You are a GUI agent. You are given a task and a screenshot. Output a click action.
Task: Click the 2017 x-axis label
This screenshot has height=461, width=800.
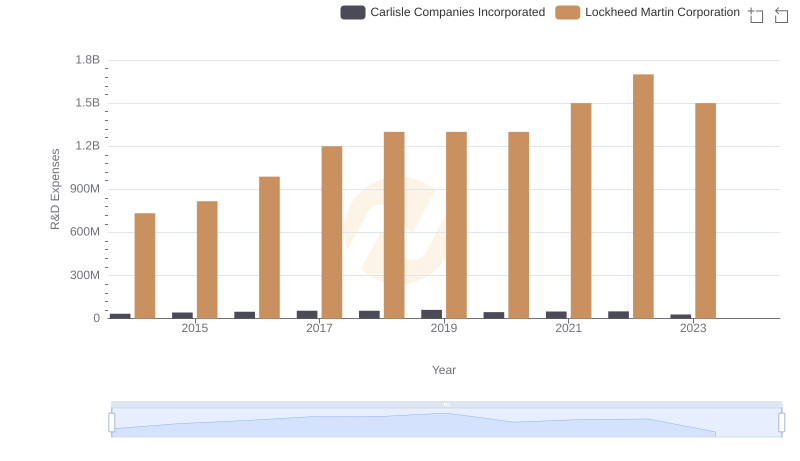point(319,328)
